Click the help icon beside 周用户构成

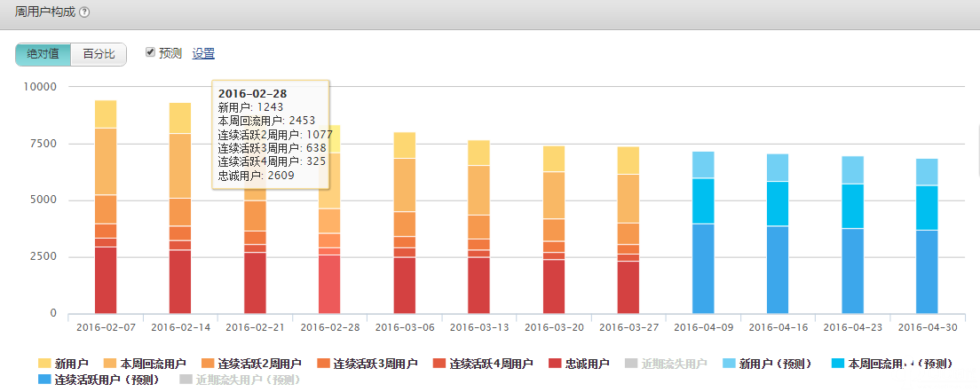(84, 12)
